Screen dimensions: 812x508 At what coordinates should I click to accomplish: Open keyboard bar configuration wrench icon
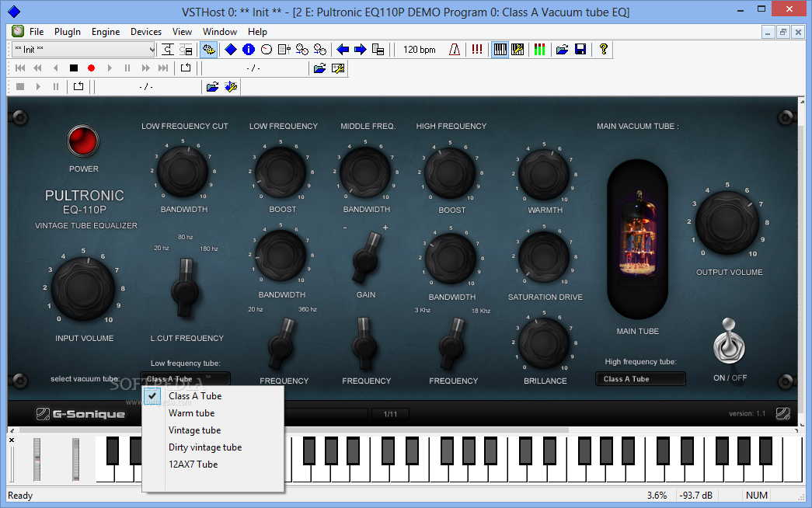tap(518, 49)
